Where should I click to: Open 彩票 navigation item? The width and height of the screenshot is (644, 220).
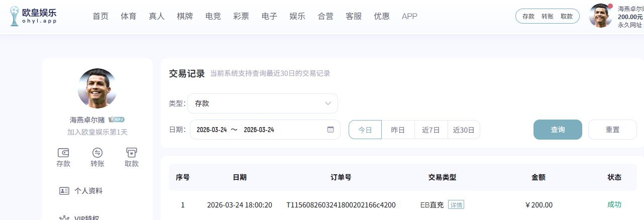(241, 16)
